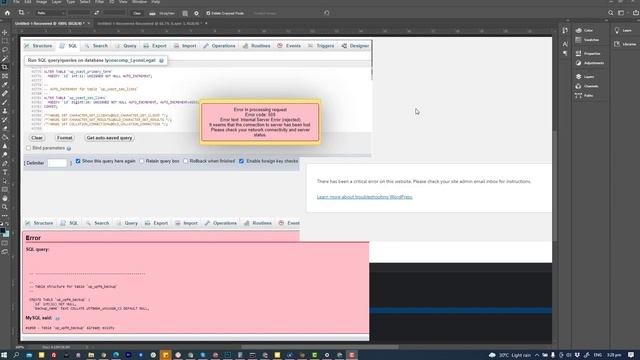Click the reset crop arrow icon

pos(327,13)
